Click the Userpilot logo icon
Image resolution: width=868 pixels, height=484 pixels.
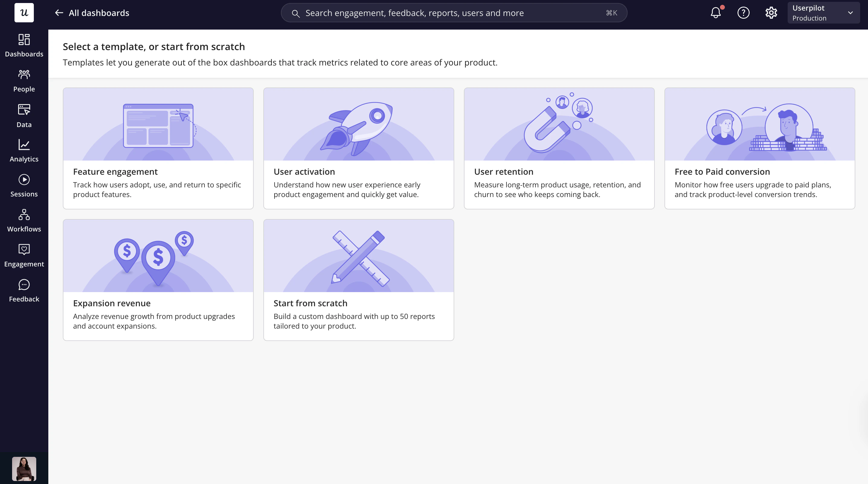click(x=24, y=13)
